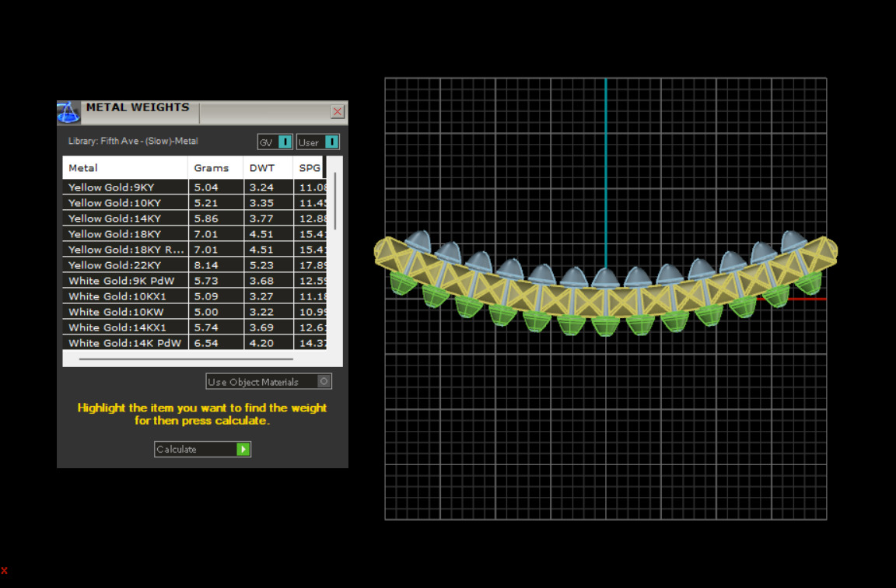The image size is (896, 588).
Task: Click the 3.24 DWT value
Action: point(261,187)
